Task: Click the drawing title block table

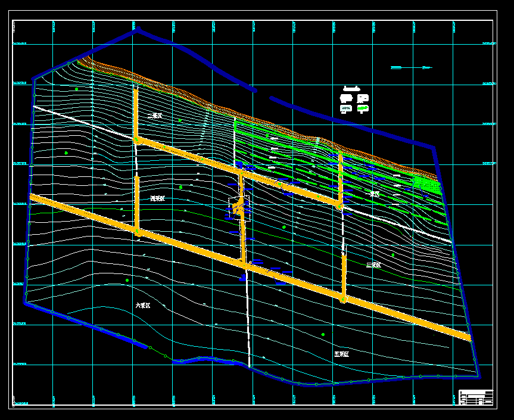Action: point(476,397)
